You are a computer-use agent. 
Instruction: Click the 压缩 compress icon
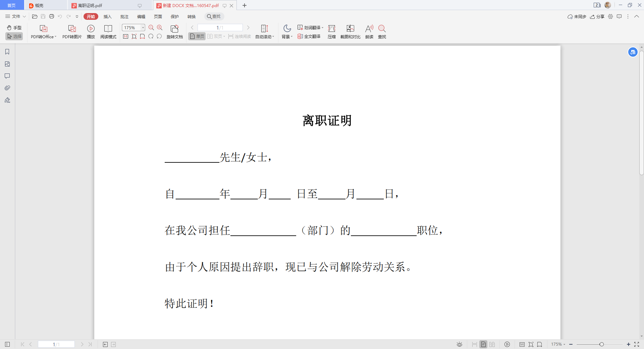click(x=331, y=29)
